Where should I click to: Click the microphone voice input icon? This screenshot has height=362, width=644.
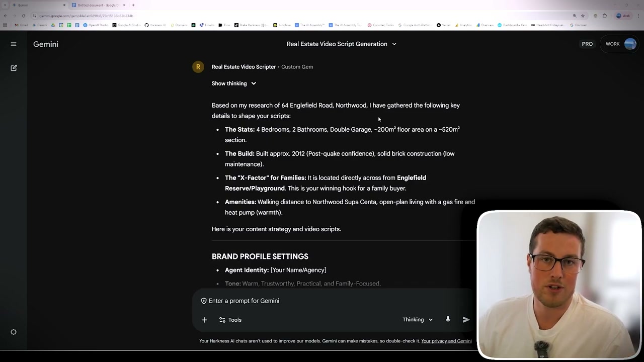click(448, 319)
